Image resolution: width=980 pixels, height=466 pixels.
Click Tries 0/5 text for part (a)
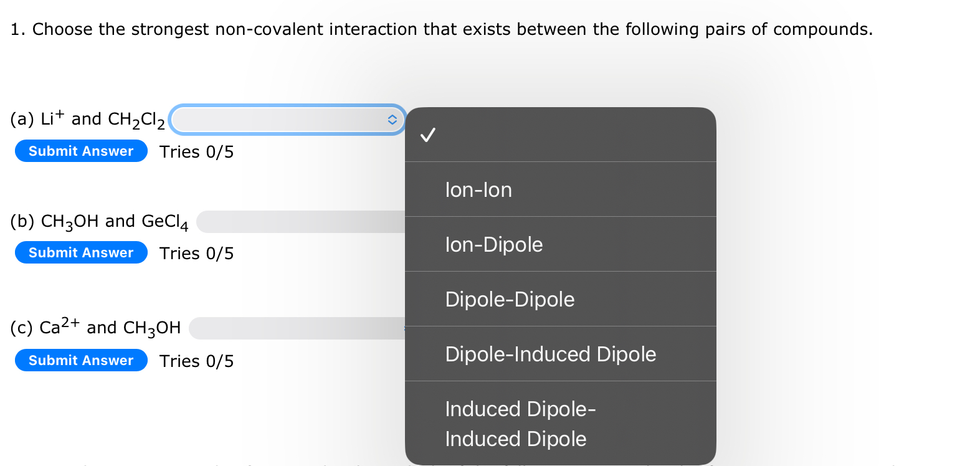[x=196, y=152]
